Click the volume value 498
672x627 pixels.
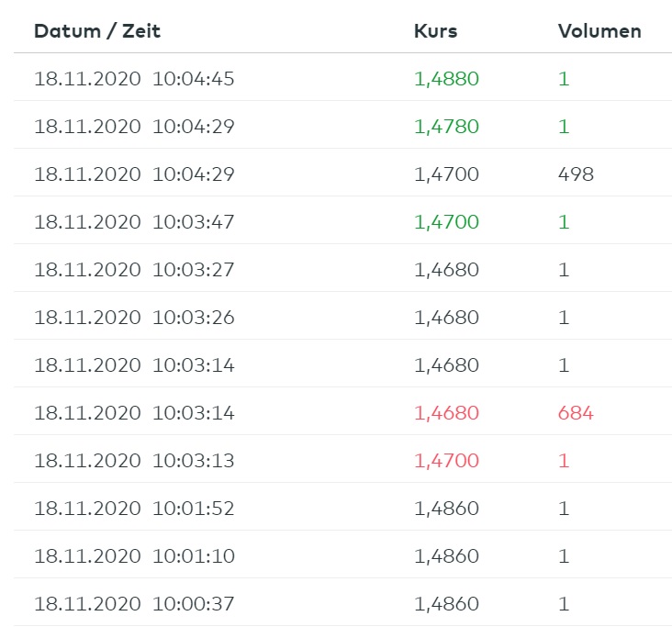click(576, 174)
